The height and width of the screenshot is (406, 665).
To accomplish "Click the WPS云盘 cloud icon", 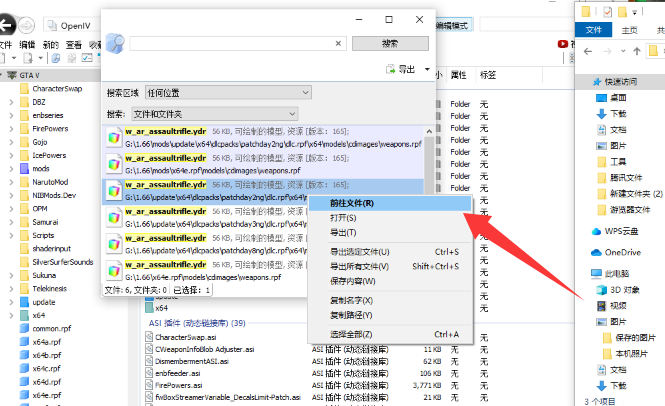I will 596,231.
